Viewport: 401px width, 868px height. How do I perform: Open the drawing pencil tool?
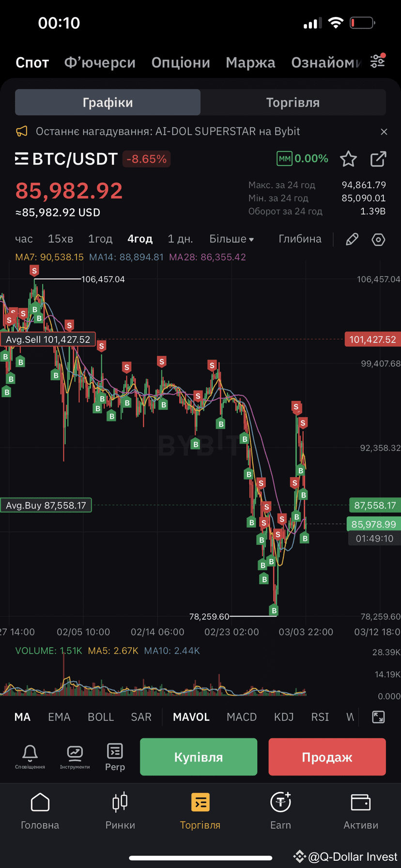tap(352, 239)
